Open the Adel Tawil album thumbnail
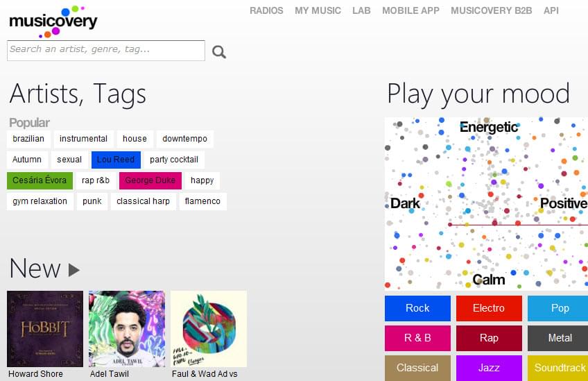The width and height of the screenshot is (588, 381). pos(127,328)
